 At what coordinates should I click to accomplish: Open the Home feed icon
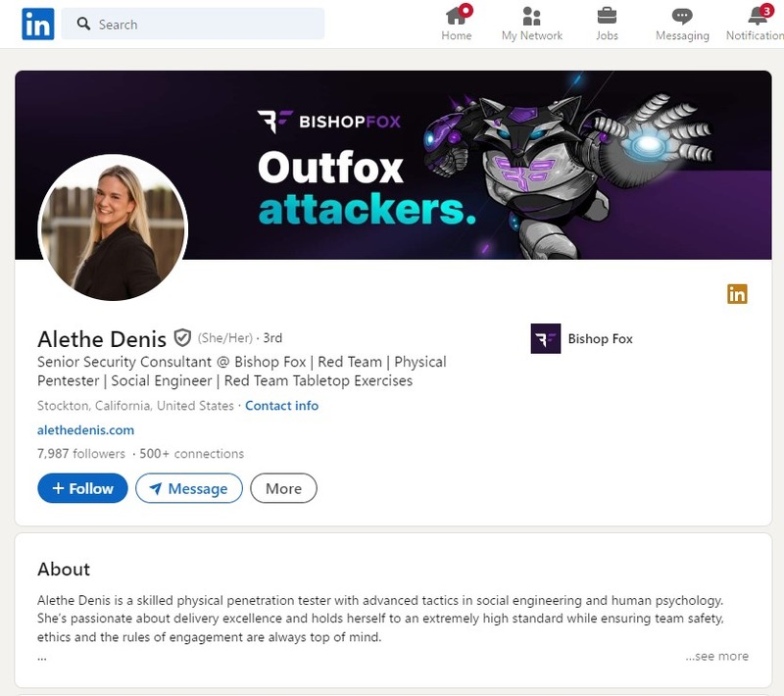tap(456, 17)
